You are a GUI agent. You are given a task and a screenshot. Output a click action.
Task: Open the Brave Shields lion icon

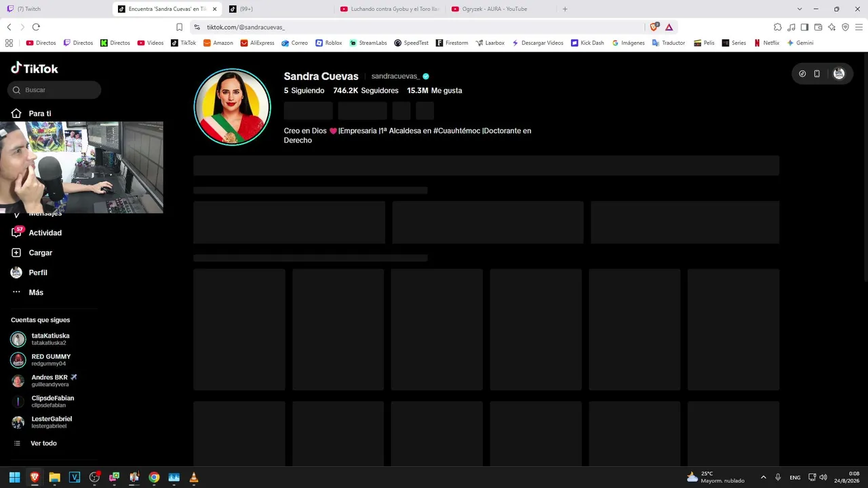(x=654, y=27)
